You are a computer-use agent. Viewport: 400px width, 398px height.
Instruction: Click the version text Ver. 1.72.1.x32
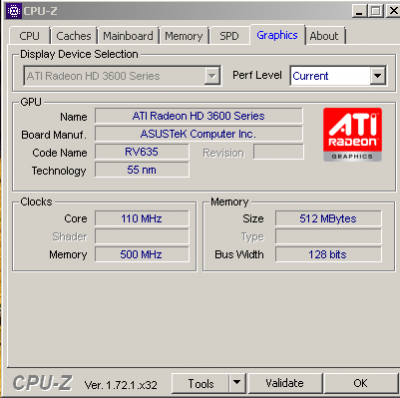coord(121,385)
